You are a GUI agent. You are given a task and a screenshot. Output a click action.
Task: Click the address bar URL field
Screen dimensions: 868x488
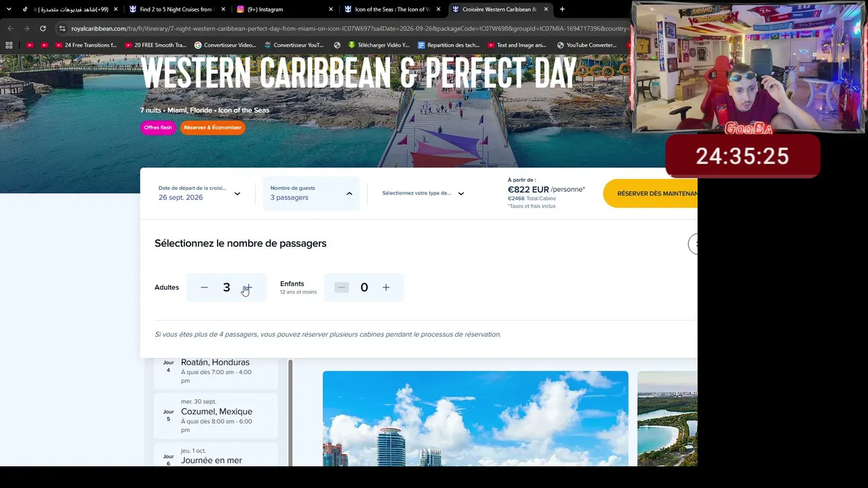[x=349, y=28]
